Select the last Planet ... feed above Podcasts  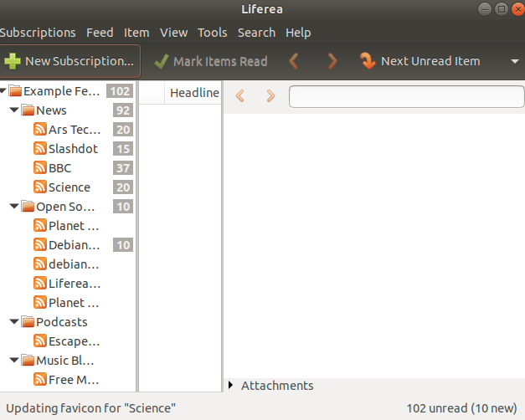pyautogui.click(x=74, y=303)
